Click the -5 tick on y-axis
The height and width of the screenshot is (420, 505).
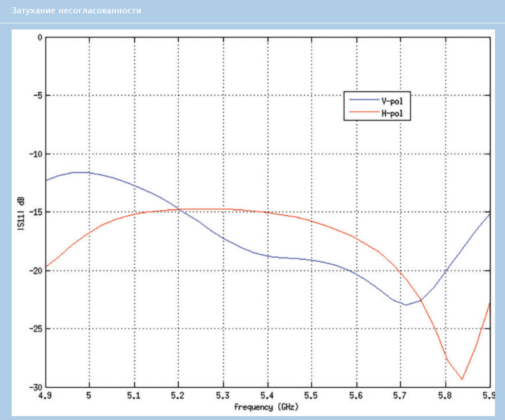click(x=37, y=96)
